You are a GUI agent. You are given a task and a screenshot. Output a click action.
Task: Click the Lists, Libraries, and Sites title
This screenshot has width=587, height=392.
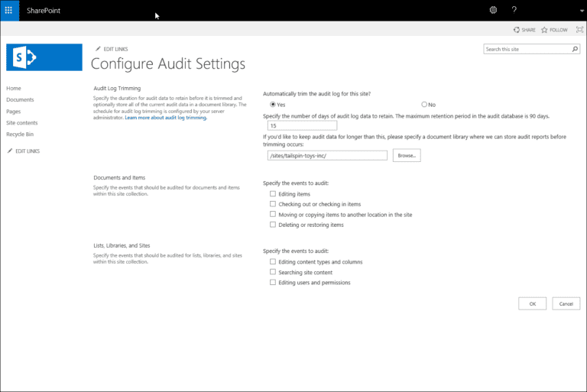pyautogui.click(x=122, y=245)
